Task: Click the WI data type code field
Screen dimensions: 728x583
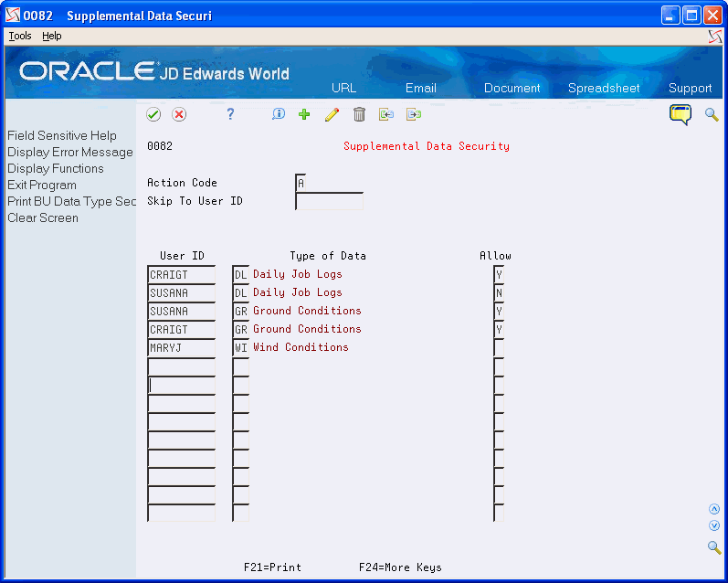Action: [240, 347]
